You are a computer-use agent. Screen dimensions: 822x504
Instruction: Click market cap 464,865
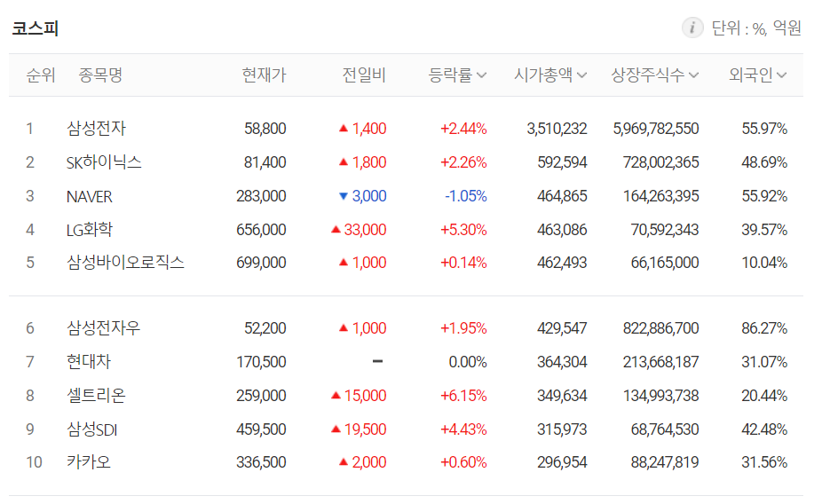(562, 196)
